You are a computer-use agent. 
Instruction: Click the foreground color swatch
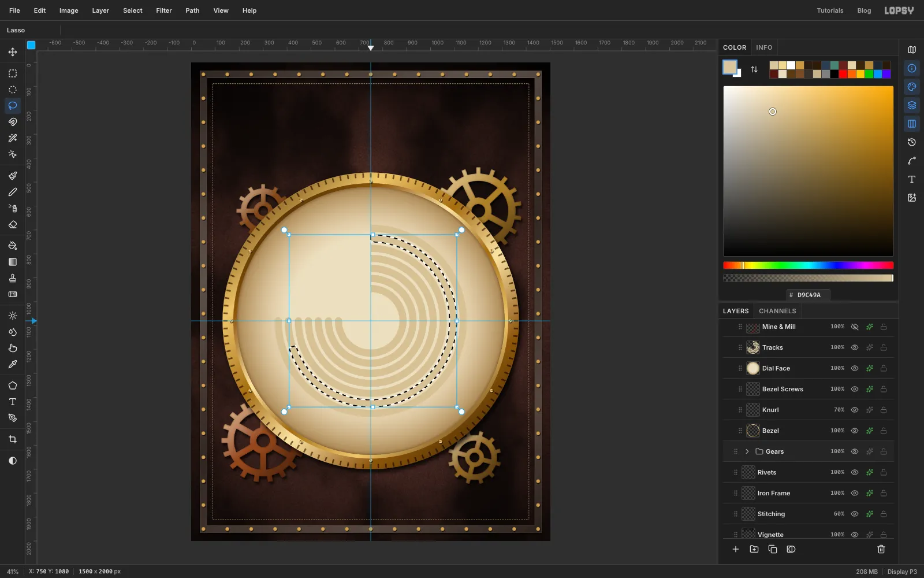[x=730, y=67]
